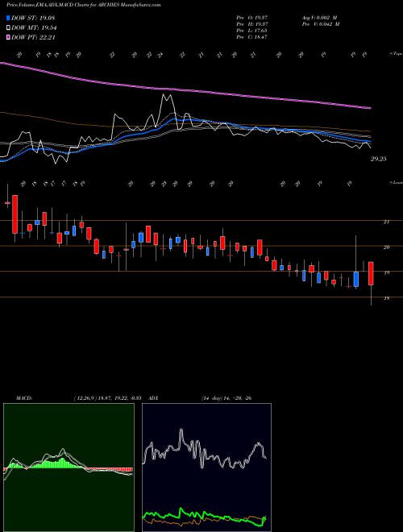This screenshot has width=403, height=532.
Task: Click the 'Pre C: 18.47' value
Action: point(252,37)
